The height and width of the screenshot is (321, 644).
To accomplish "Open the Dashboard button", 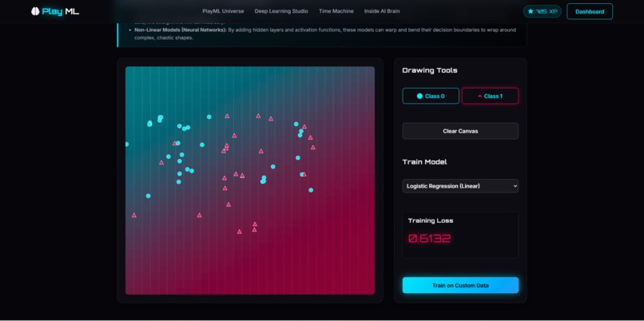I will (x=590, y=11).
